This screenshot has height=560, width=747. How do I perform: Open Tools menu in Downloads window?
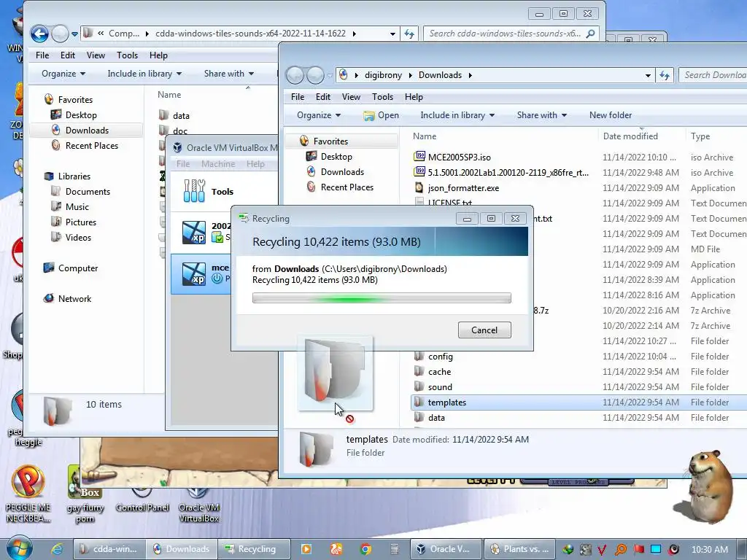coord(382,97)
